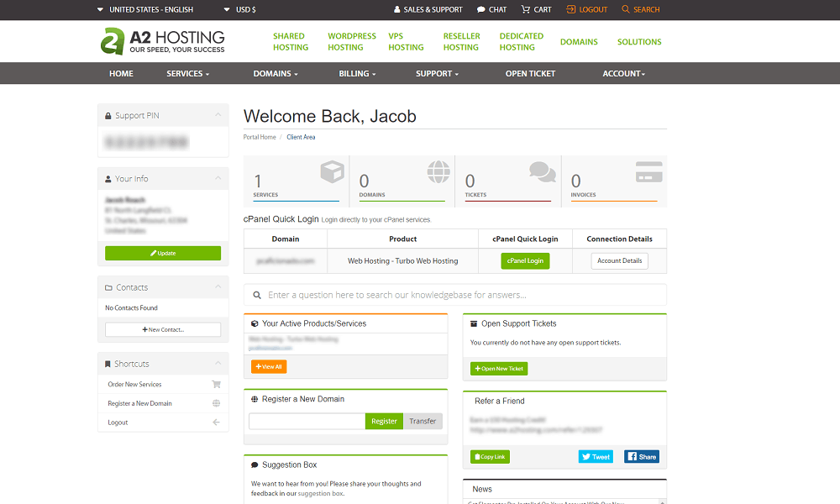
Task: Click the orange View All button
Action: [269, 366]
